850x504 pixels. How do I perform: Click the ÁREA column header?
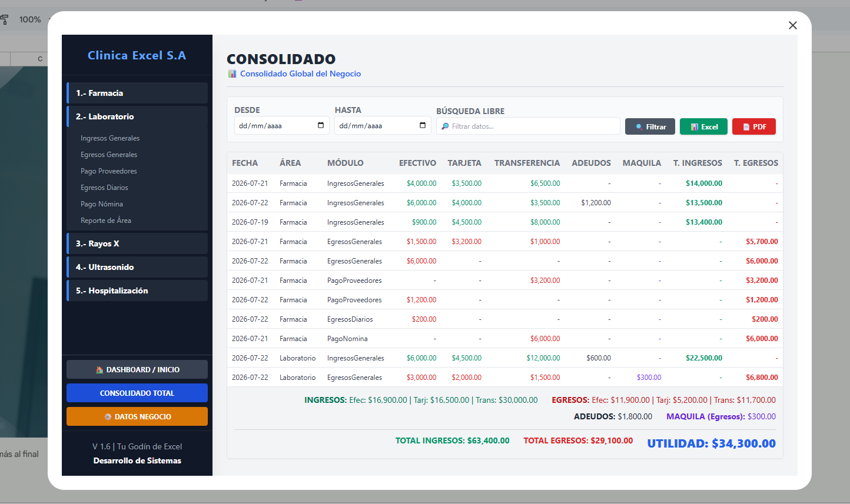pos(290,163)
